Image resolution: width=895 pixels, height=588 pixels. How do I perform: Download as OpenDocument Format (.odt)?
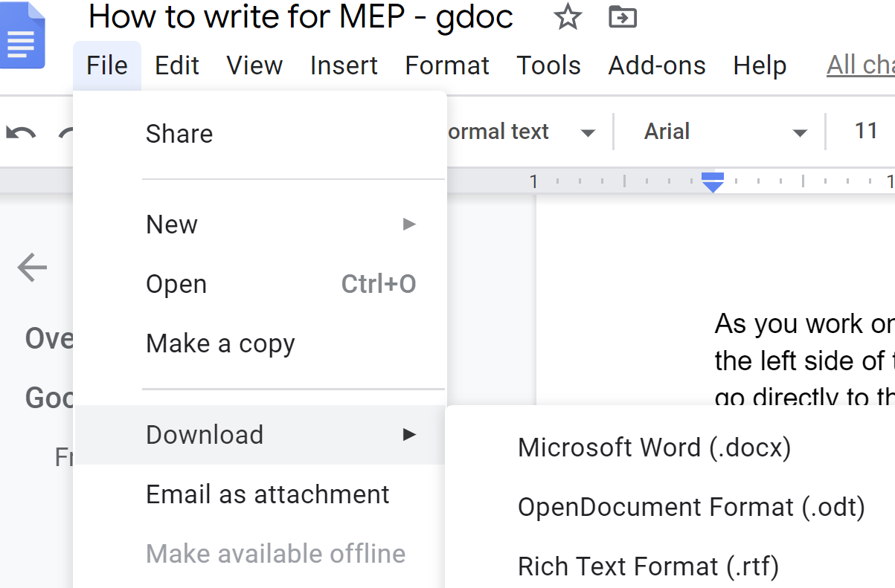click(670, 507)
